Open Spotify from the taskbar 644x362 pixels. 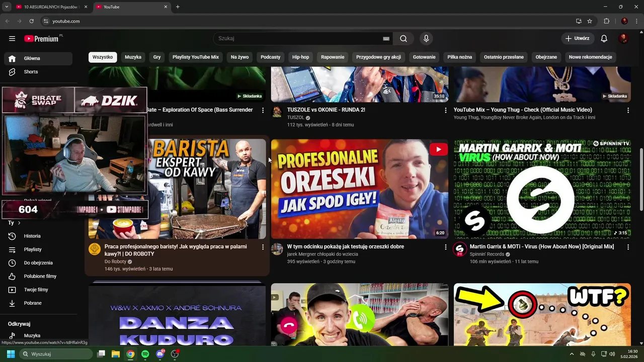(145, 354)
